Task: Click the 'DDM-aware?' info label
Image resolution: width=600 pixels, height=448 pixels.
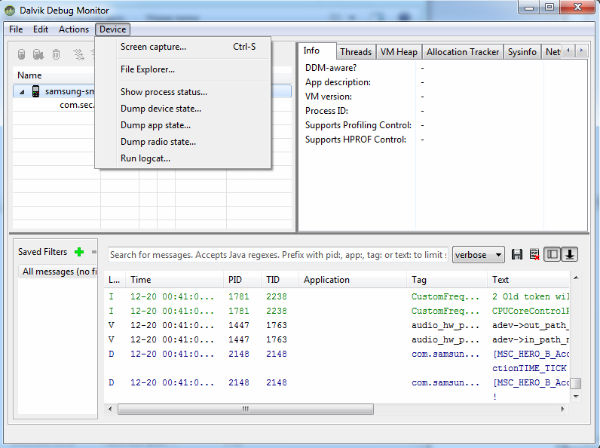Action: [x=331, y=68]
